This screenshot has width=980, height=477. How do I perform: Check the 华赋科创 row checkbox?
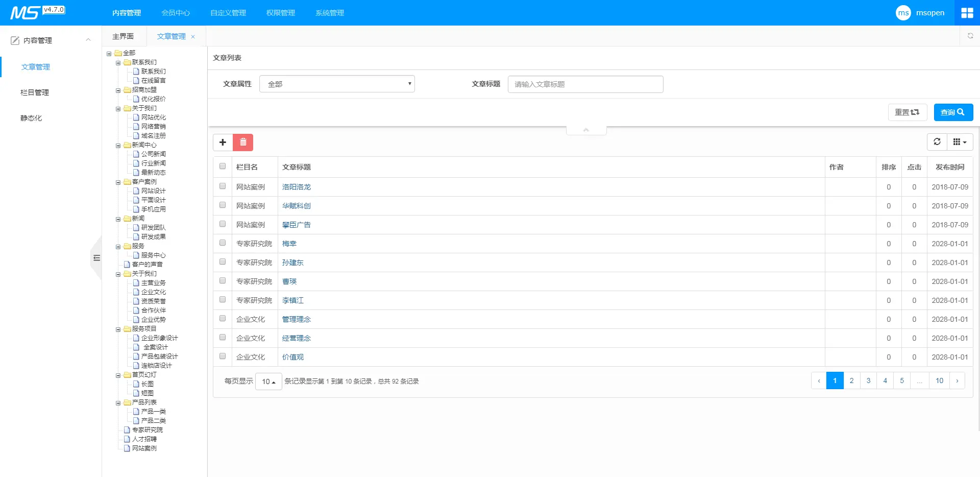pyautogui.click(x=223, y=205)
